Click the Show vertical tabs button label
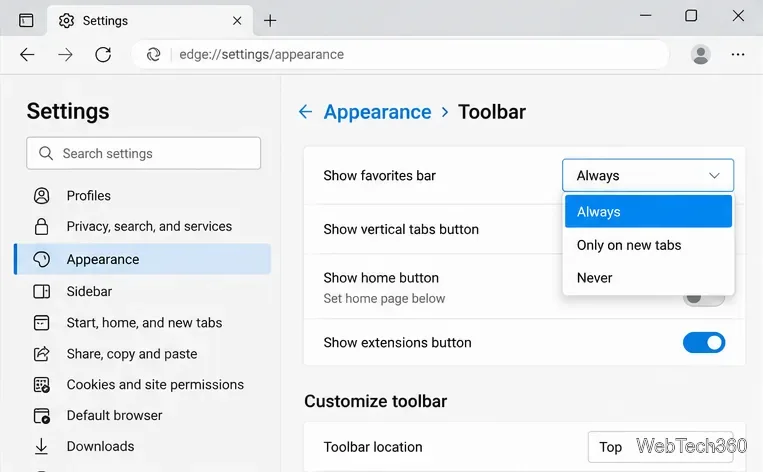 tap(401, 229)
